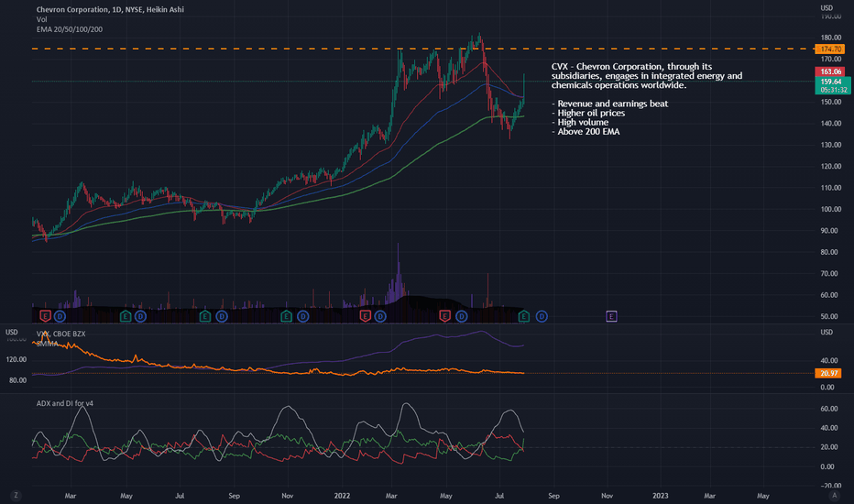Click the SMMA indicator legend
The image size is (854, 504).
[x=48, y=344]
